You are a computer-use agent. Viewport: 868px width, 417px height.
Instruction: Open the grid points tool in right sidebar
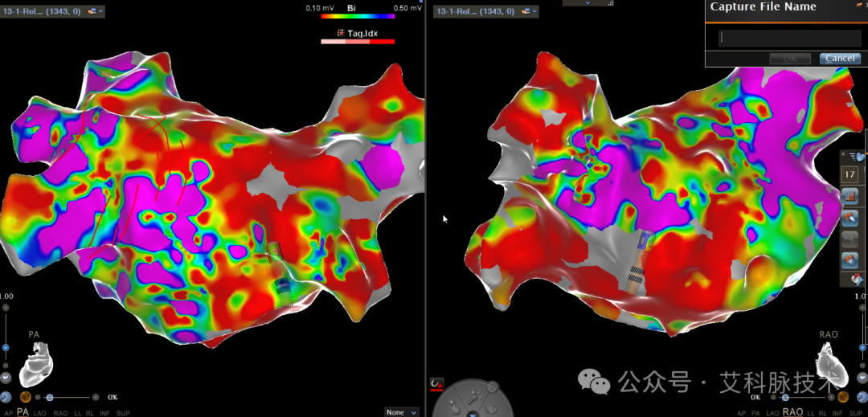coord(850,196)
